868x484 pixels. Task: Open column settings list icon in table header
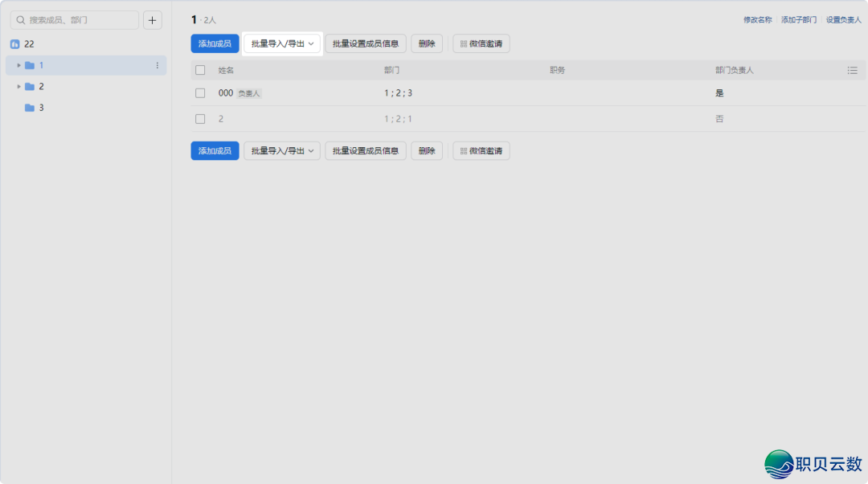coord(853,70)
